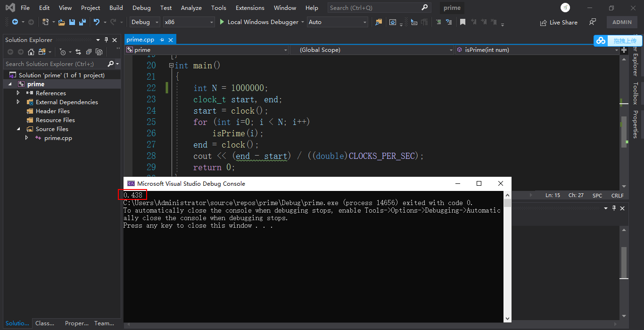
Task: Open the Send Feedback icon
Action: (x=593, y=22)
